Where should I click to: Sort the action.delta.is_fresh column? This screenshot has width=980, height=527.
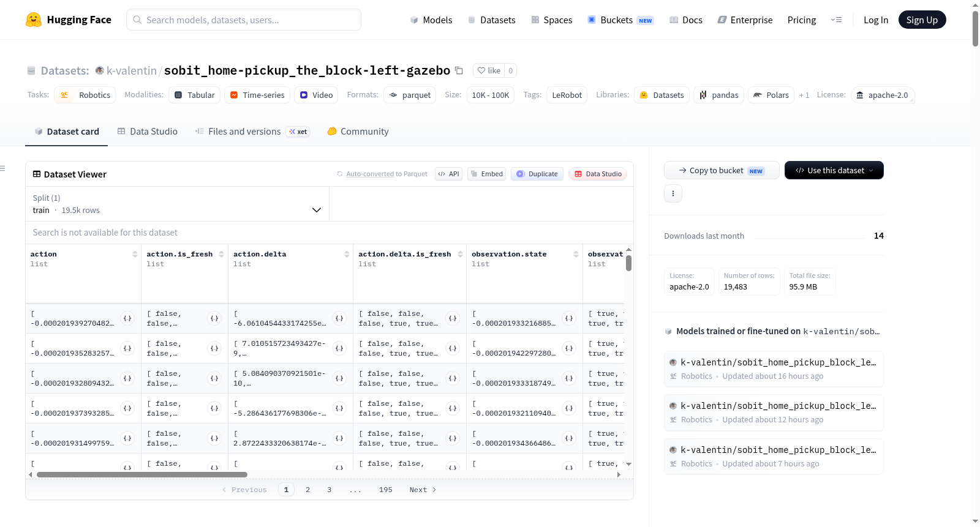pos(460,254)
